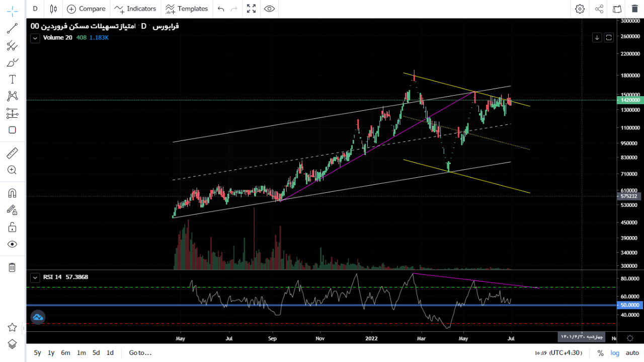
Task: Set the time range to 6m
Action: [65, 353]
